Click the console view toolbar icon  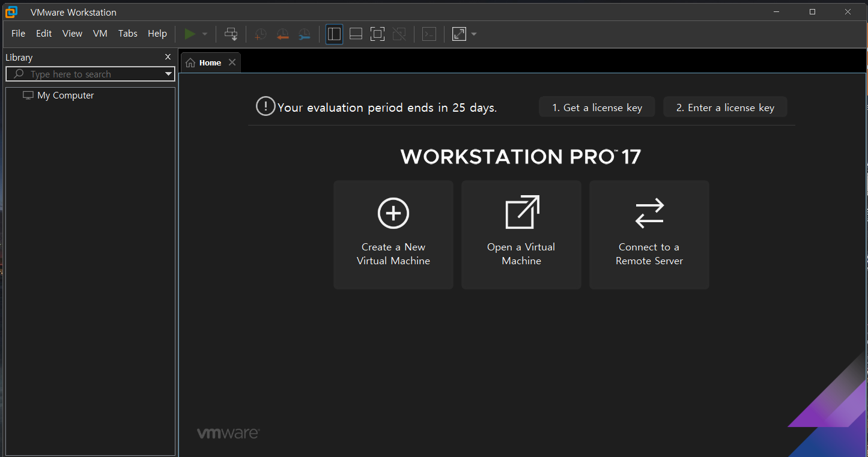pyautogui.click(x=429, y=34)
